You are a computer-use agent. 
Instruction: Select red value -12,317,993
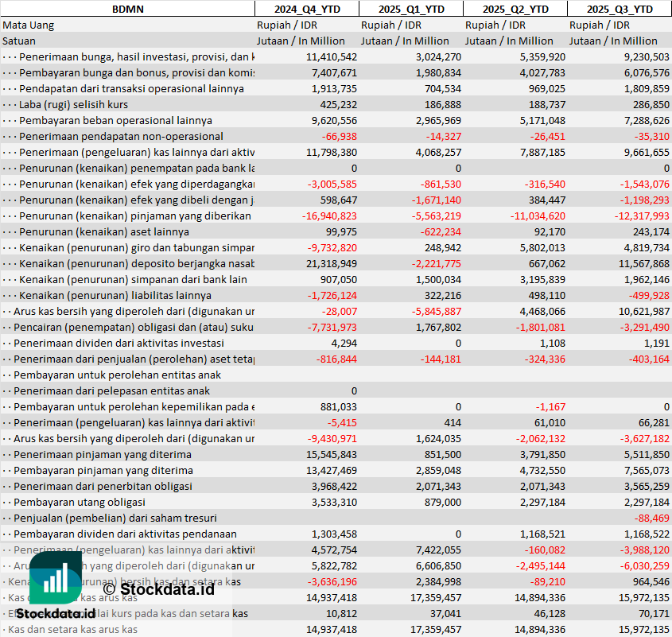click(x=642, y=216)
